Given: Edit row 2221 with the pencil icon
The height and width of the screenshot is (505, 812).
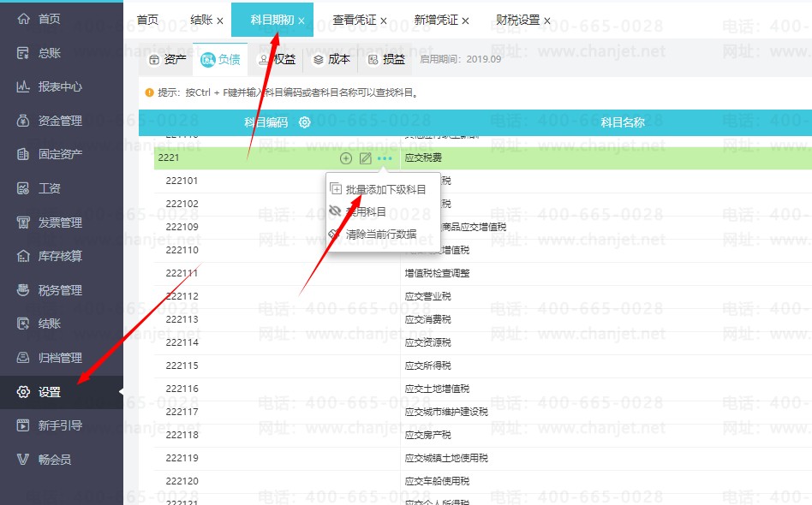Looking at the screenshot, I should tap(365, 158).
